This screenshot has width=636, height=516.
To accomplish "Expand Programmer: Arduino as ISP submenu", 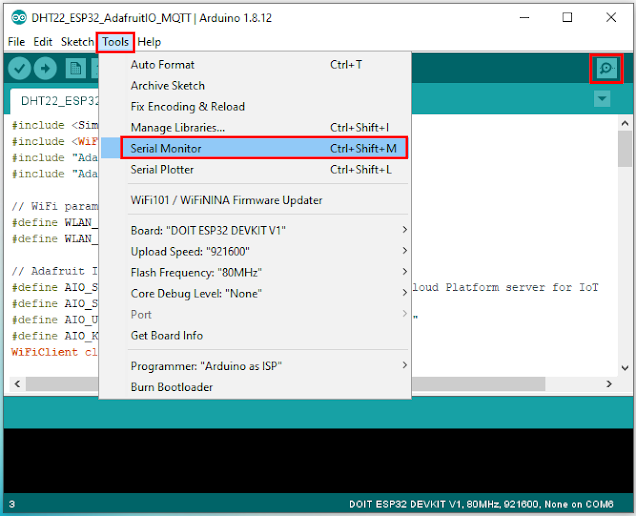I will click(256, 366).
